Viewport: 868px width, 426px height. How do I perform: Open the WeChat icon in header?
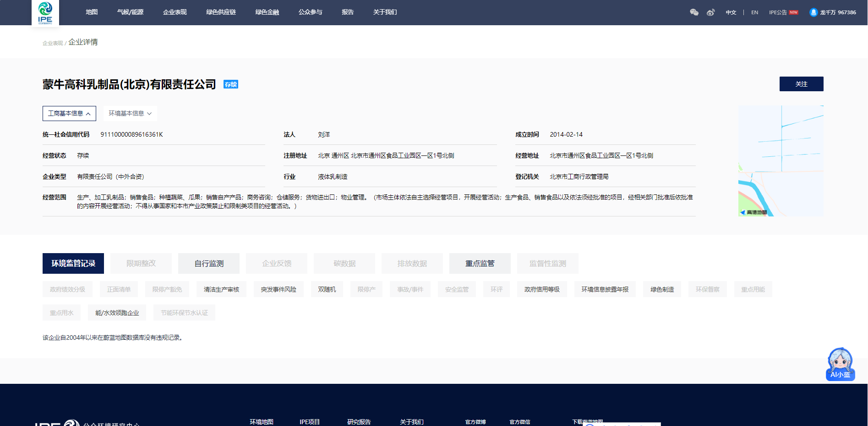click(x=694, y=12)
